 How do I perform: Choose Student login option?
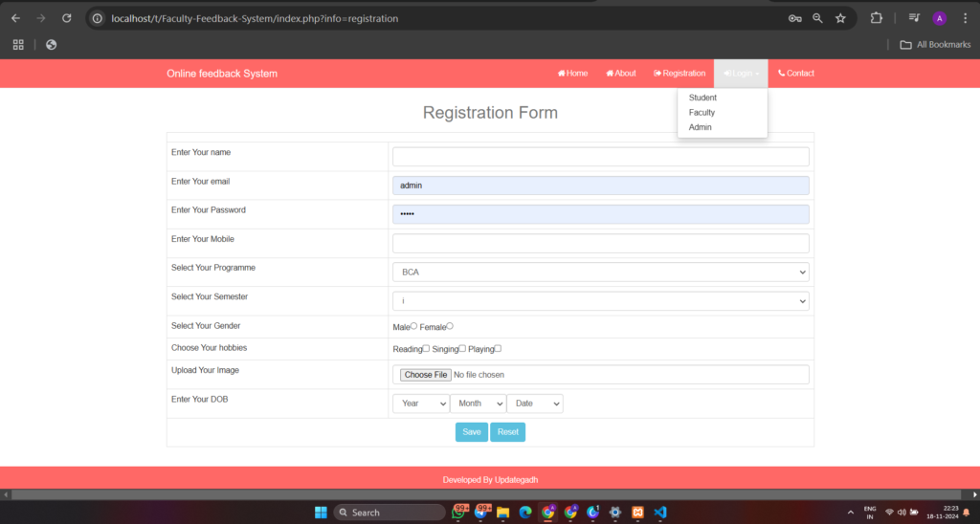click(702, 98)
